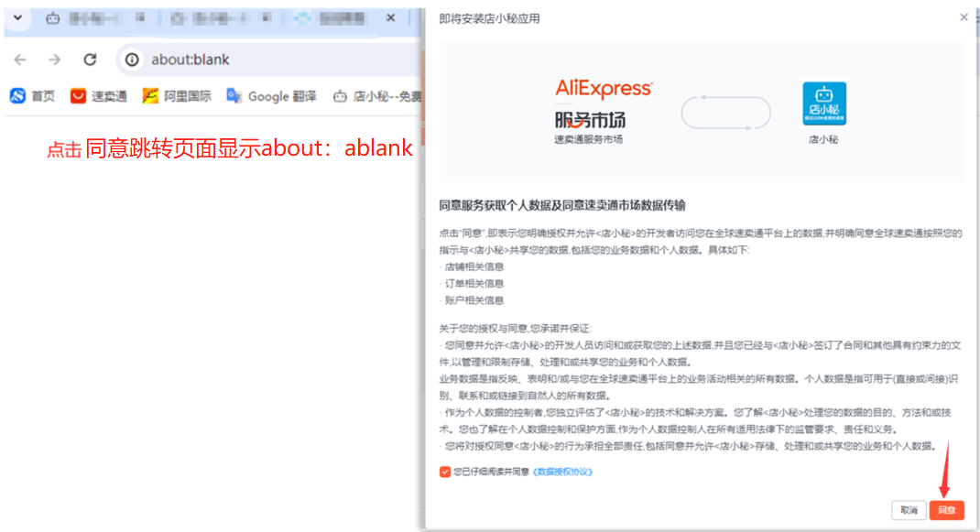Click the browser back arrow

tap(20, 60)
